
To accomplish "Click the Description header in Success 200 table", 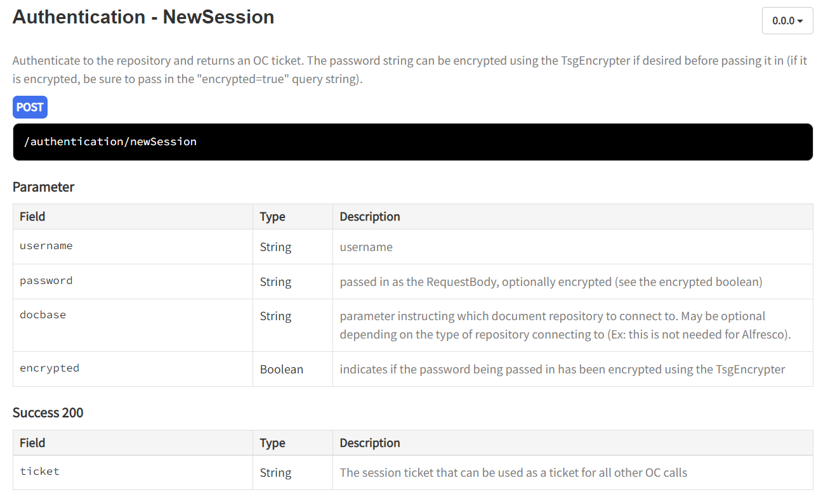I will (x=369, y=443).
